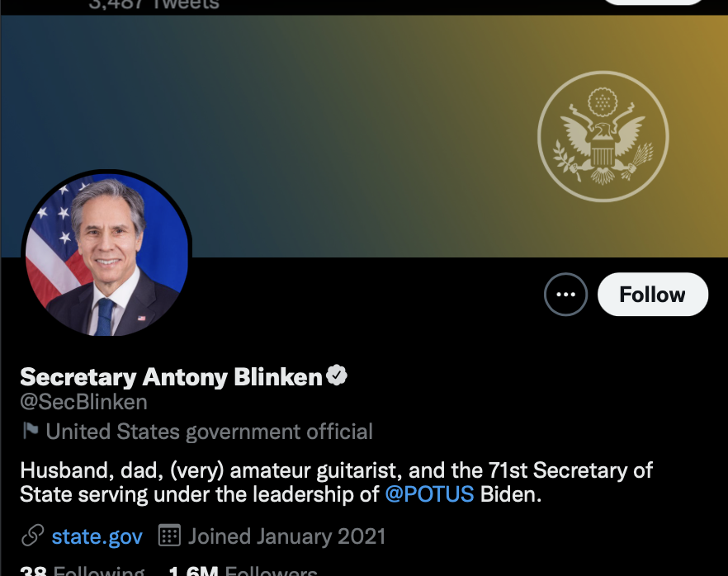Viewport: 728px width, 576px height.
Task: Click the Secretary Antony Blinken display name
Action: 171,377
